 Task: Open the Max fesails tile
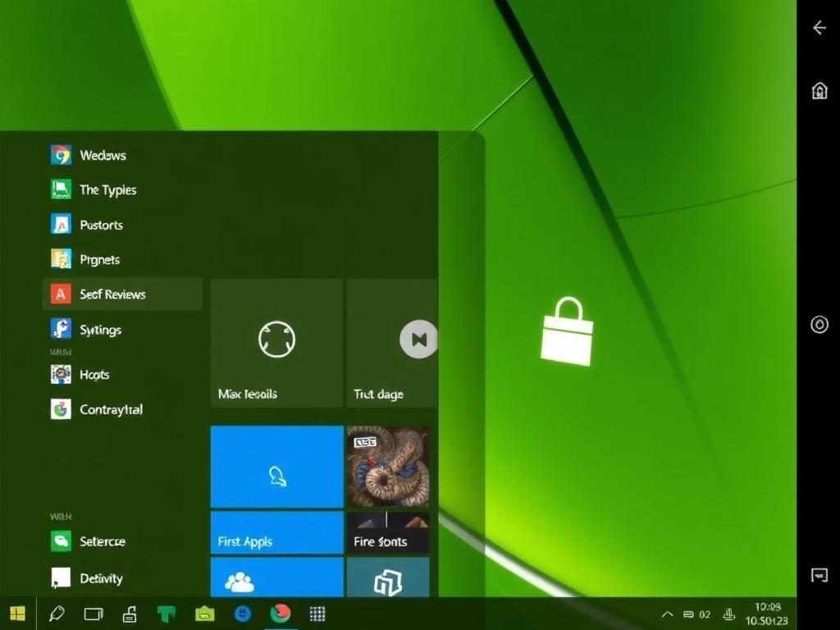pos(276,342)
